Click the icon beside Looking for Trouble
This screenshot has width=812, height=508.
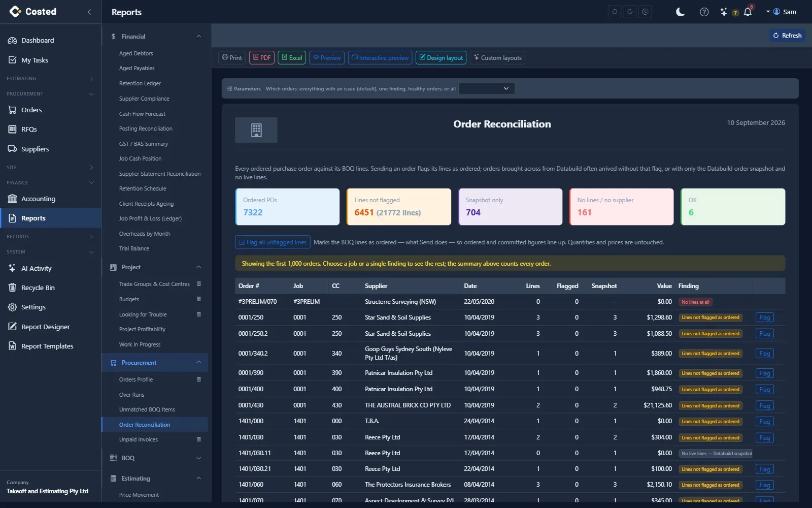[x=198, y=314]
